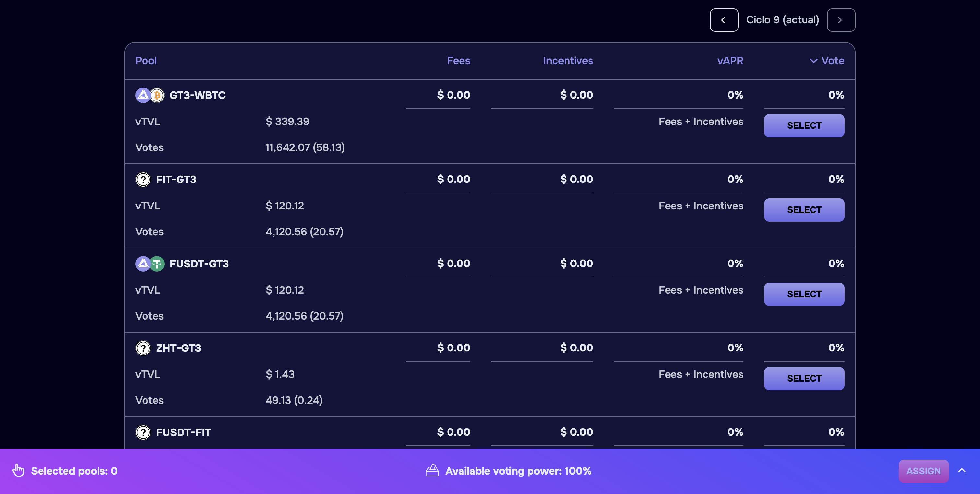The width and height of the screenshot is (980, 494).
Task: Sort by the Pool column header
Action: (146, 61)
